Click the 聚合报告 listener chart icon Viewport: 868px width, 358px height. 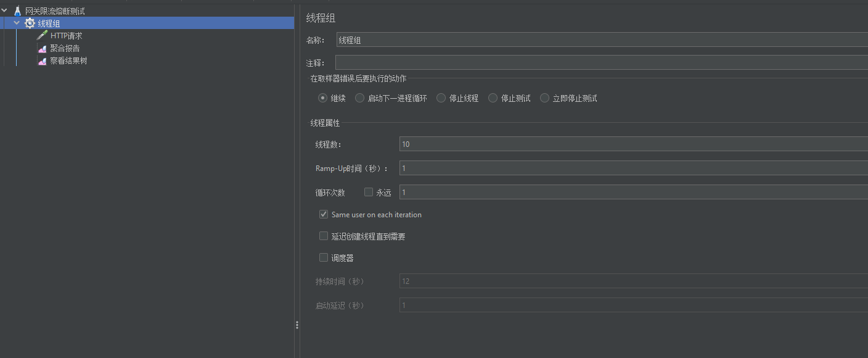tap(42, 48)
